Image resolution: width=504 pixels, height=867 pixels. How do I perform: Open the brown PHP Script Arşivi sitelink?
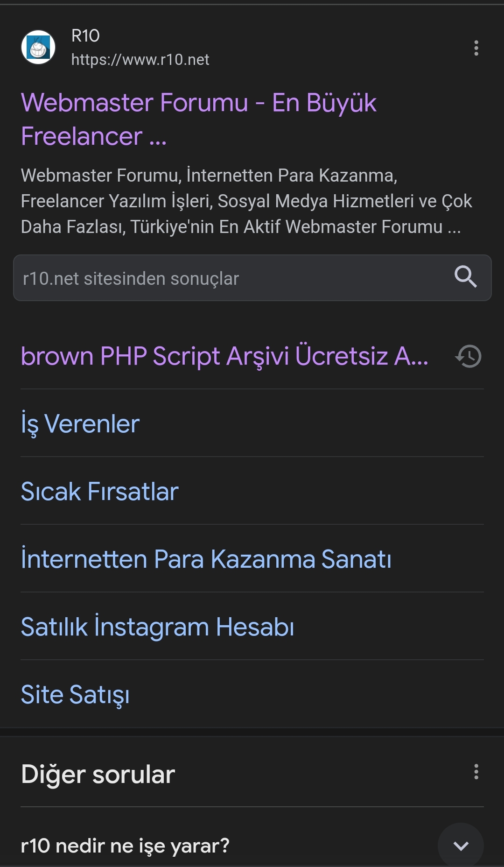point(224,356)
